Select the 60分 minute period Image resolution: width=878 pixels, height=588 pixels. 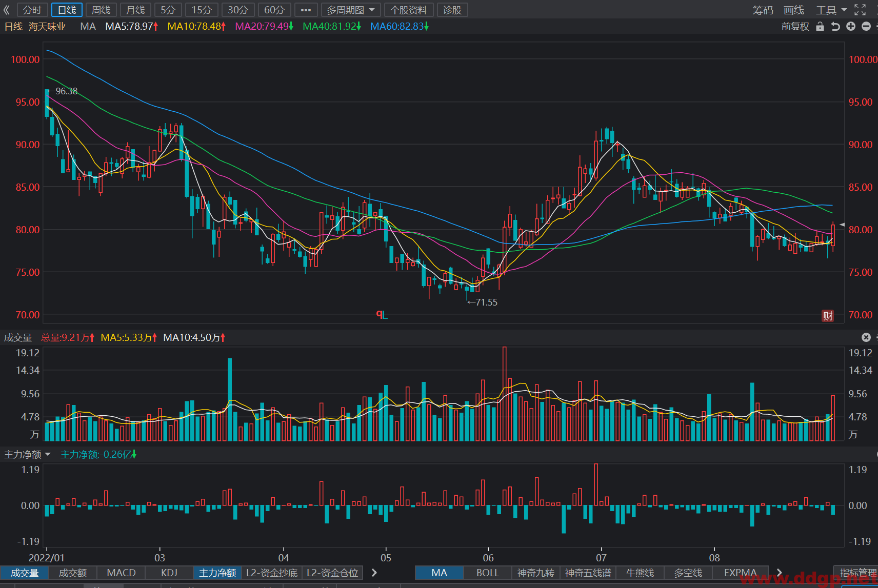(274, 10)
